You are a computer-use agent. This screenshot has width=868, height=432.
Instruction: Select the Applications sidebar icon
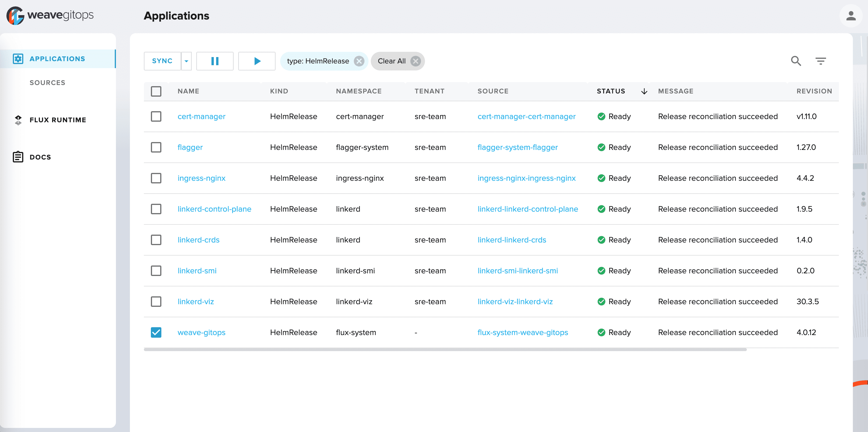tap(18, 59)
